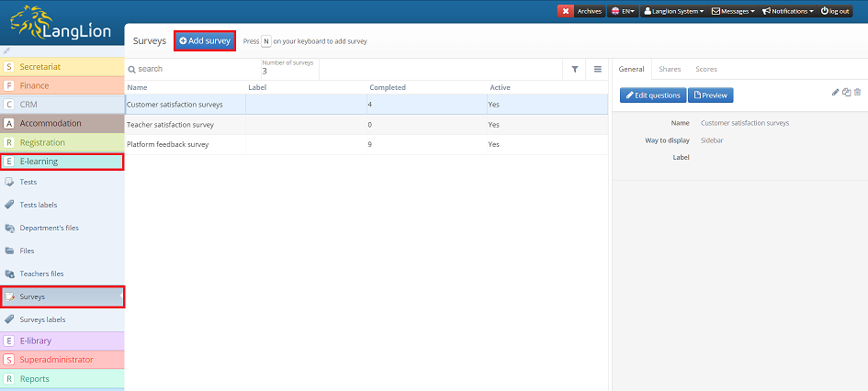Click the Add survey button
This screenshot has height=391, width=868.
pos(205,41)
